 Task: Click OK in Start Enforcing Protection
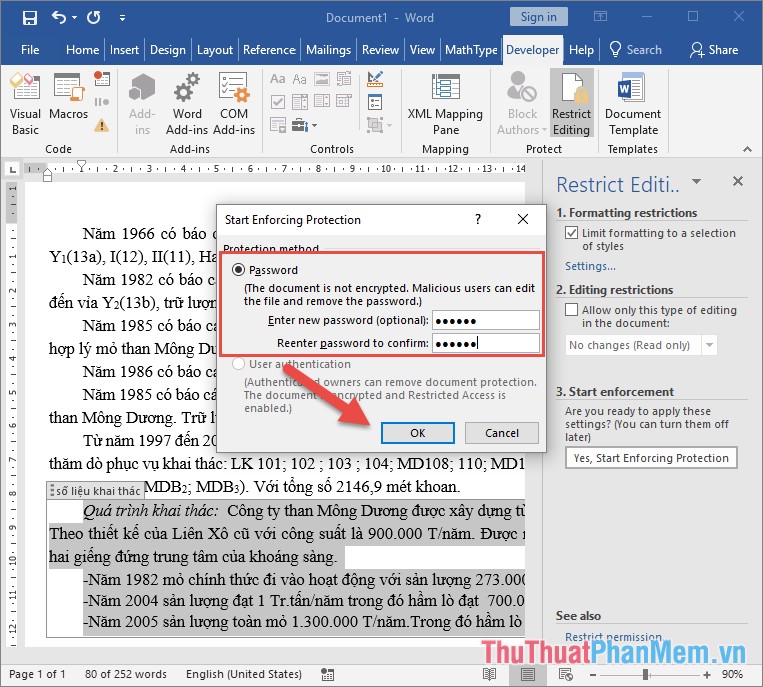point(418,433)
